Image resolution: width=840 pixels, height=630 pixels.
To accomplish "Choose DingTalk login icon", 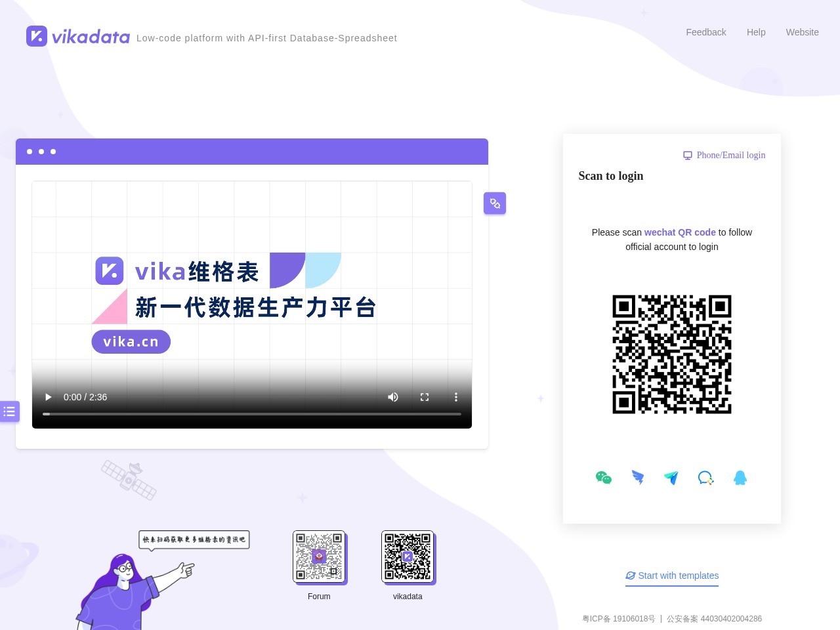I will click(638, 478).
